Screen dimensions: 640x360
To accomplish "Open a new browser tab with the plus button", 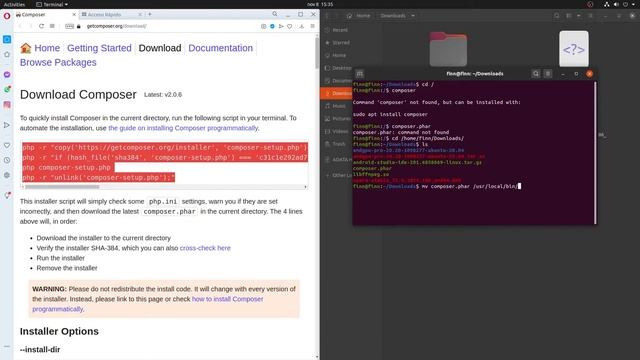I will [x=150, y=14].
